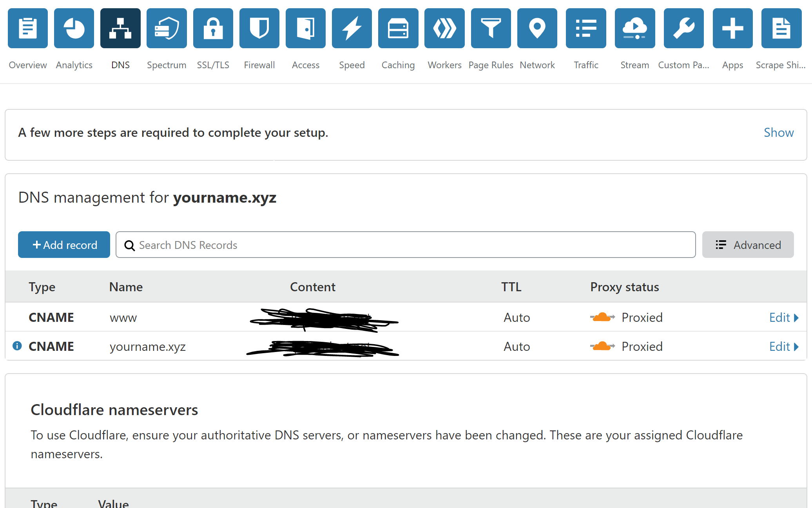Open the Advanced search options
This screenshot has width=812, height=508.
pyautogui.click(x=748, y=245)
